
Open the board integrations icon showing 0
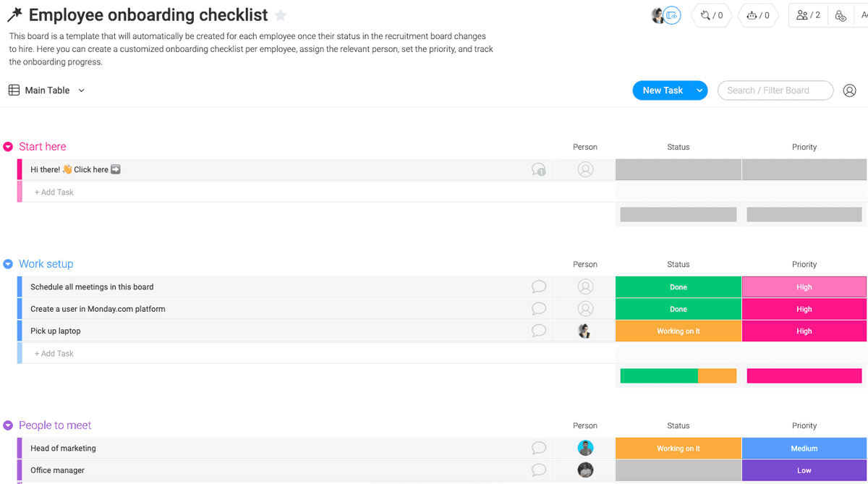pos(711,15)
